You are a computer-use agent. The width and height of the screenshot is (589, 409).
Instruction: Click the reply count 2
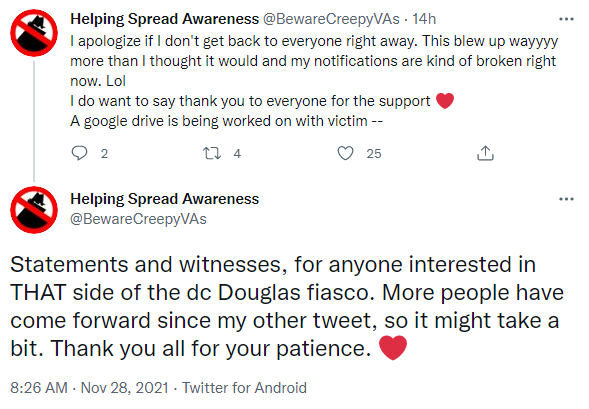coord(104,154)
